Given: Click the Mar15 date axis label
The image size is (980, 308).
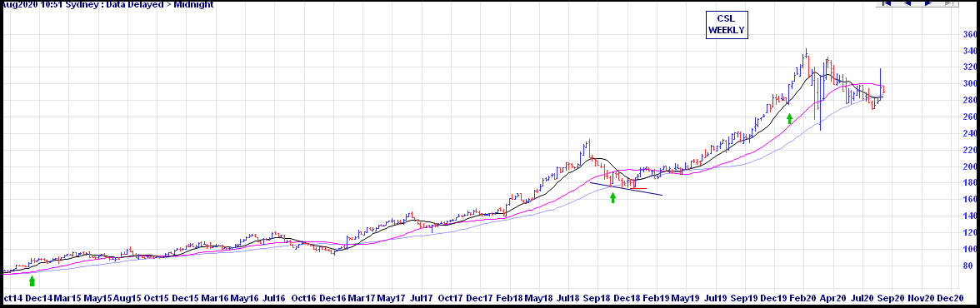Looking at the screenshot, I should click(x=68, y=299).
